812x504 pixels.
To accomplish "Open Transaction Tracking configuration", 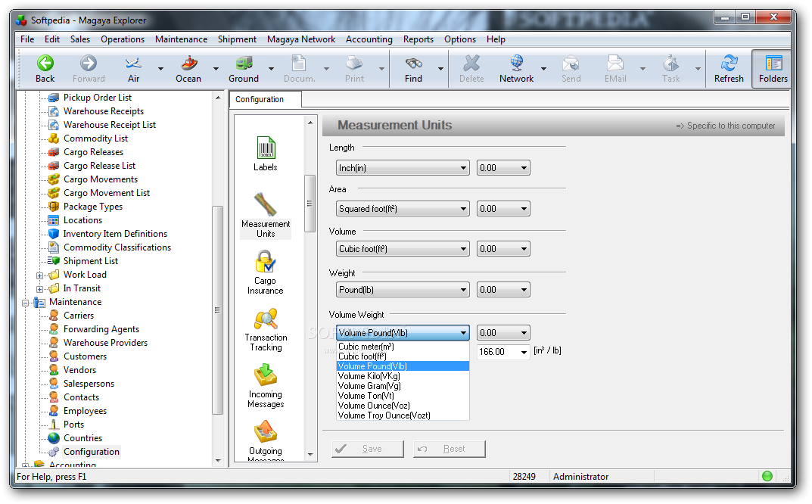I will 266,330.
